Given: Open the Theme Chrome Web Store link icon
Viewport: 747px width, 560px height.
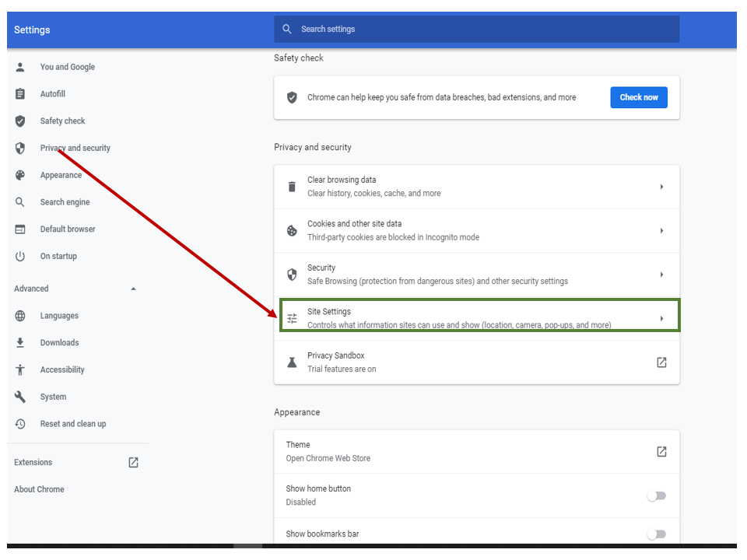Looking at the screenshot, I should click(x=661, y=452).
